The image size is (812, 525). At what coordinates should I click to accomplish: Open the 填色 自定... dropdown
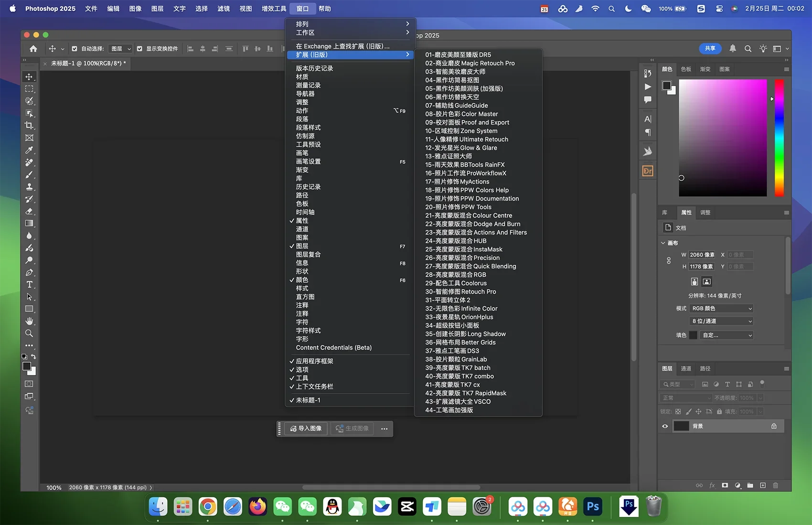[x=727, y=335]
